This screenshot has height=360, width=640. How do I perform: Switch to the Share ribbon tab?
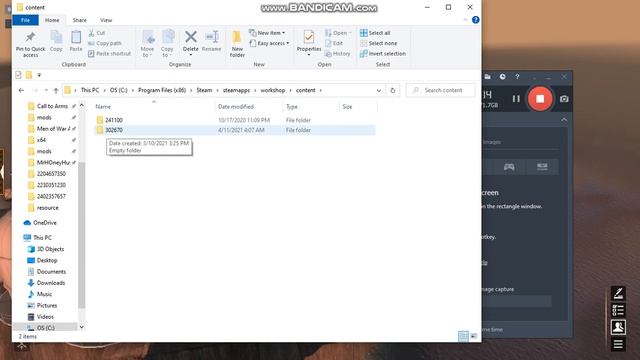click(80, 20)
